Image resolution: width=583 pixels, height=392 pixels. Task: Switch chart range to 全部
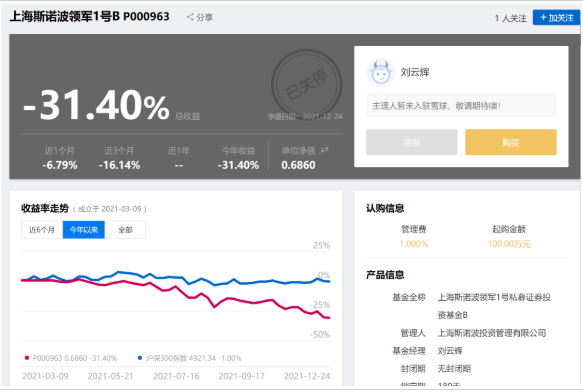(125, 230)
